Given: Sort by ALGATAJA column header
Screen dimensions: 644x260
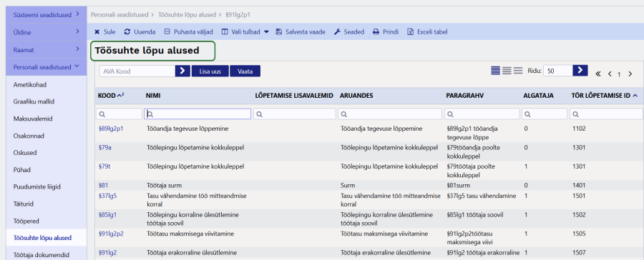Looking at the screenshot, I should pyautogui.click(x=538, y=96).
